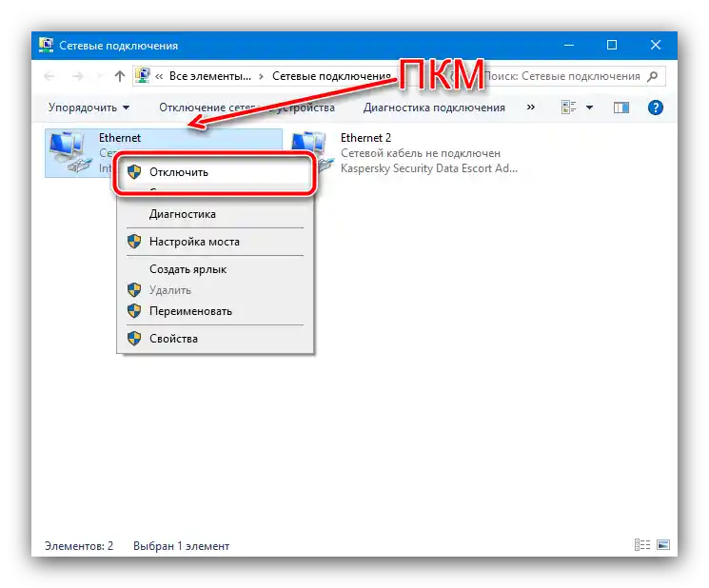This screenshot has height=588, width=709.
Task: Switch to large icons status bar icon
Action: click(x=663, y=544)
